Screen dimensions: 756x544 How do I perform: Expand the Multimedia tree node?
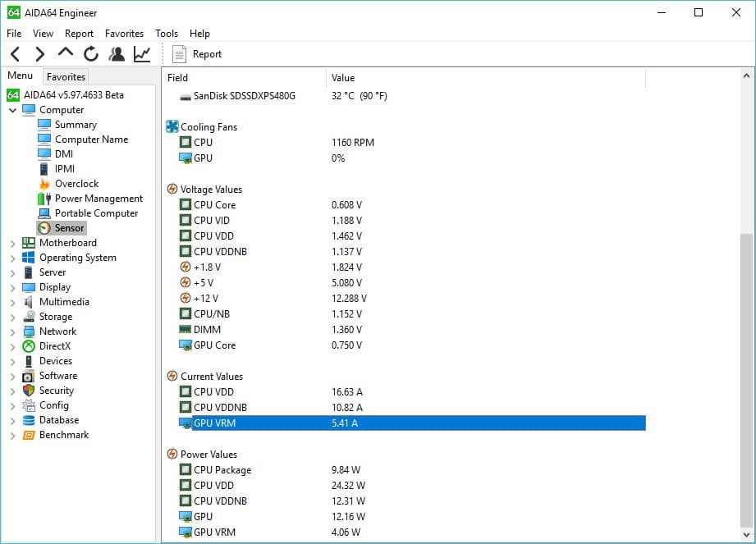click(x=12, y=303)
